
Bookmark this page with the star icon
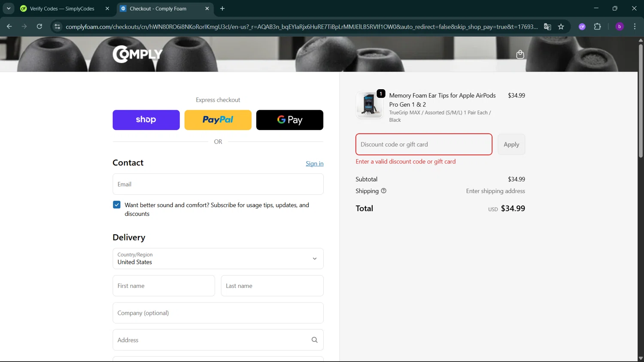pyautogui.click(x=561, y=27)
